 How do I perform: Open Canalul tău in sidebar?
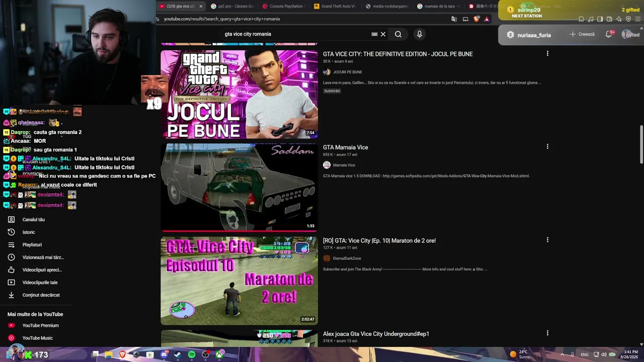(x=33, y=220)
